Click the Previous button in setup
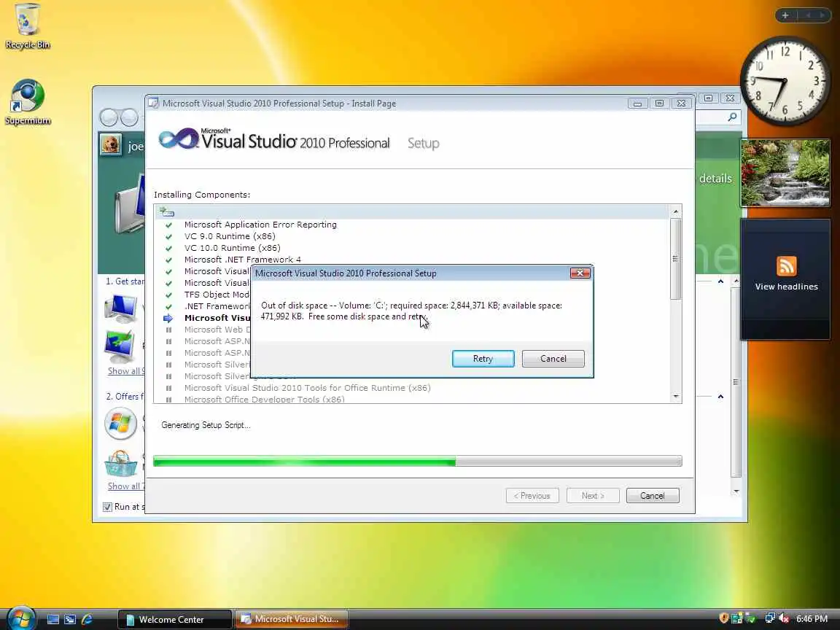The height and width of the screenshot is (630, 840). 532,496
